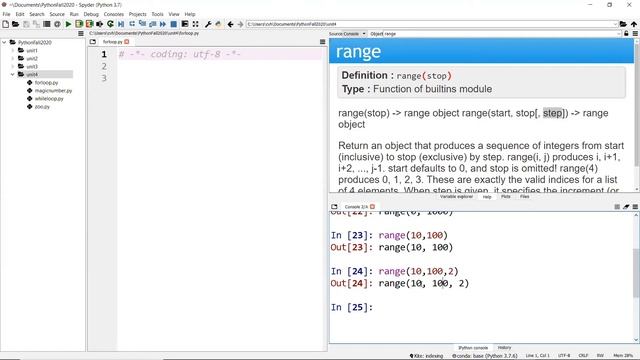The image size is (640, 360).
Task: Open the File menu
Action: click(x=7, y=14)
